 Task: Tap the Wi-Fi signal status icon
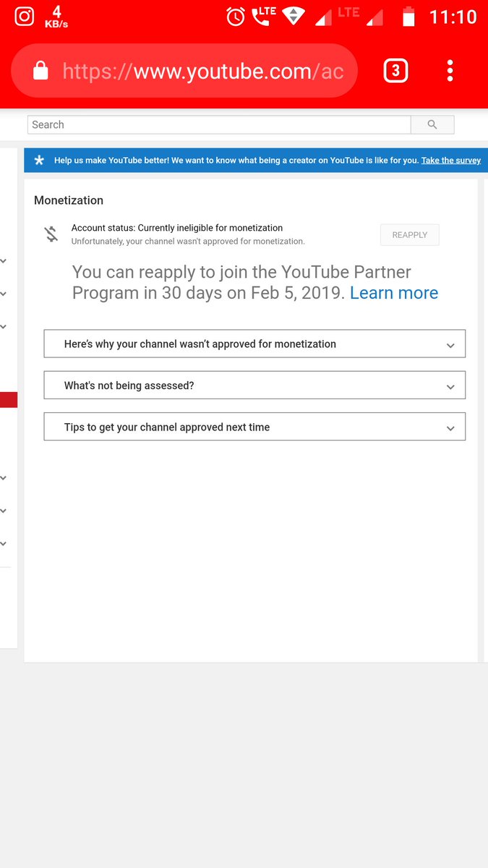(x=293, y=17)
